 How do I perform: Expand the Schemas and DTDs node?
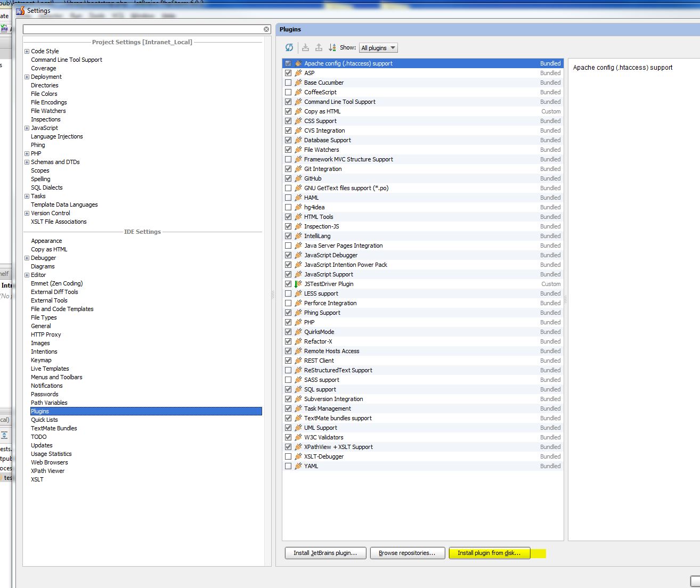click(x=27, y=162)
